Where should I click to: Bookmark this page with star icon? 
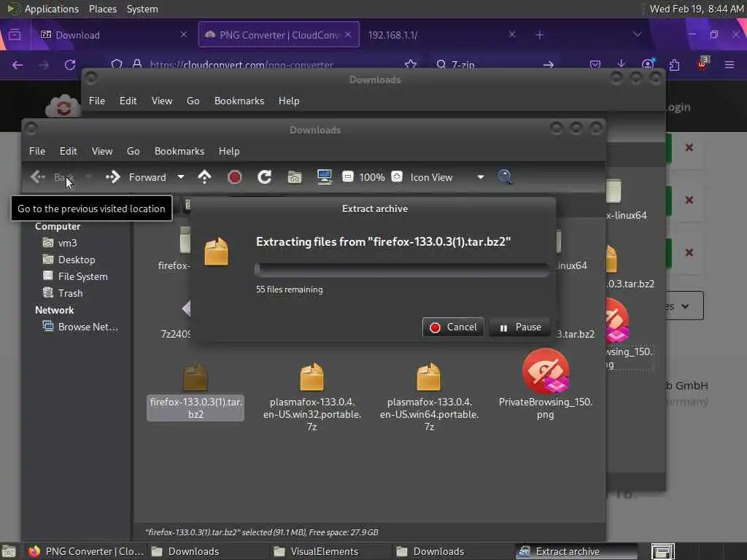point(411,65)
